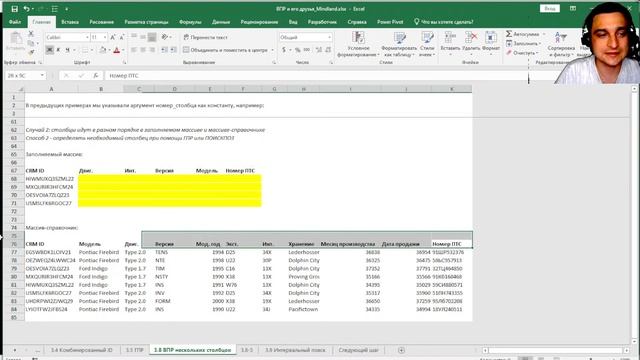Click the Cut scissors icon
Image resolution: width=640 pixels, height=360 pixels.
[31, 34]
